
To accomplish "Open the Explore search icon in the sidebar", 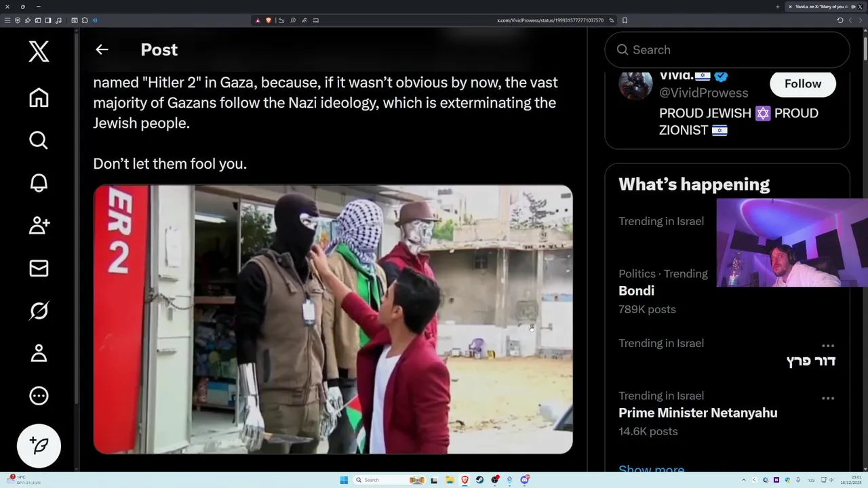I will (39, 140).
